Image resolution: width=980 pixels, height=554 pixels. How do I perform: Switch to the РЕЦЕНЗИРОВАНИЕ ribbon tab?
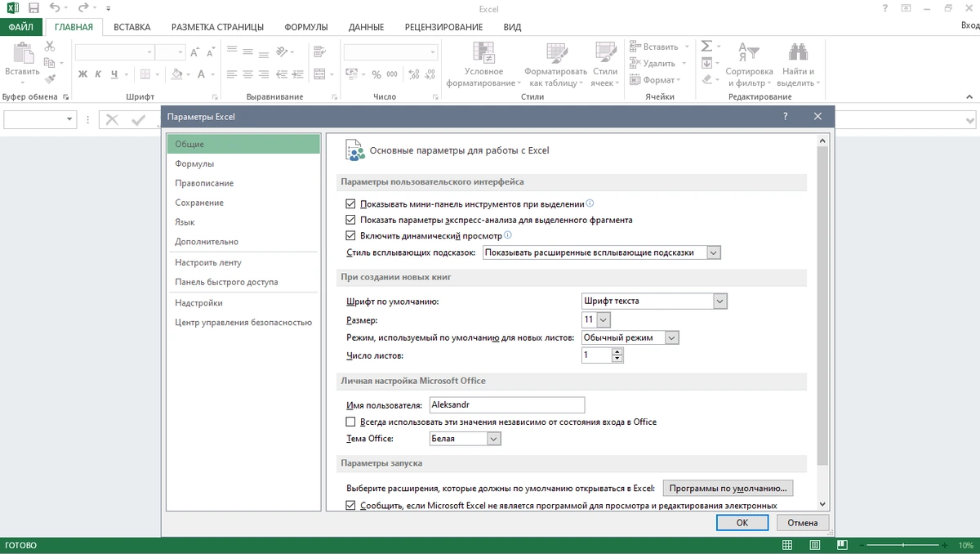(x=444, y=27)
